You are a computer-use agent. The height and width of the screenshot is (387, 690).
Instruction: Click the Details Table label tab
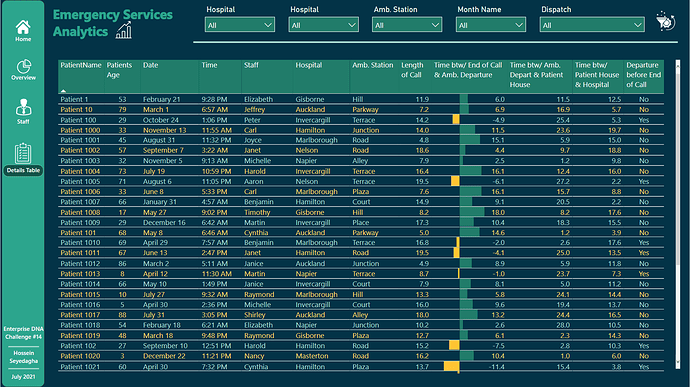click(x=23, y=170)
